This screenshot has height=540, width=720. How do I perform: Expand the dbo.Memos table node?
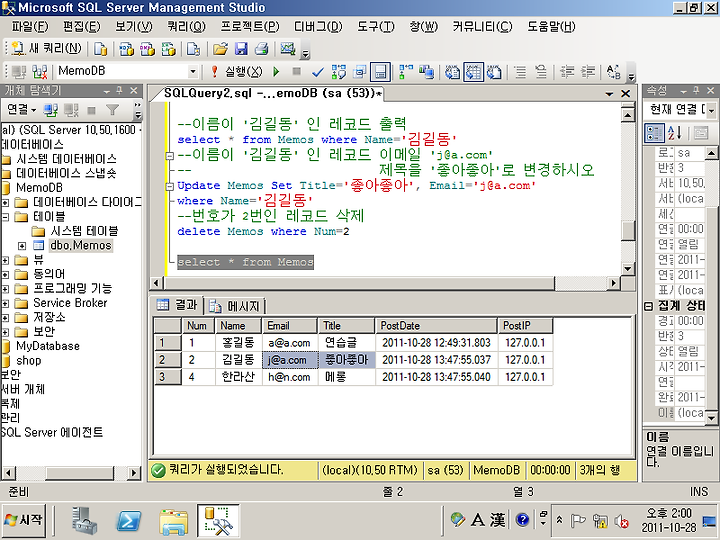tap(22, 246)
